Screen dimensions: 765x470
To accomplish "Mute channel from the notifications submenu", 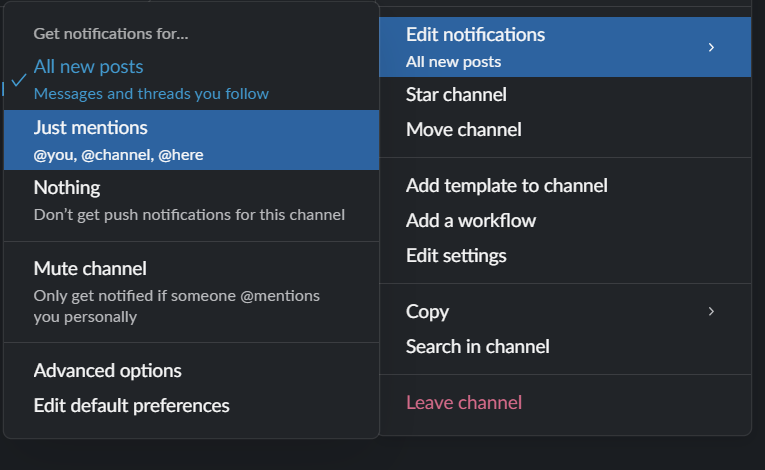I will point(90,269).
